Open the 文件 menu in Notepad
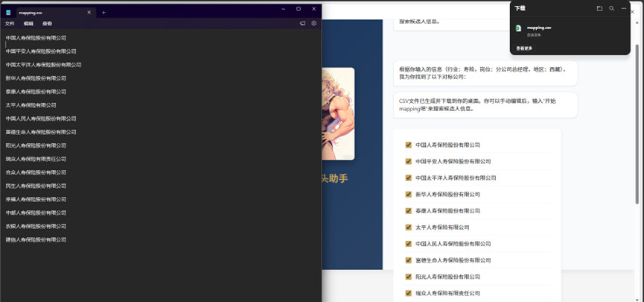Viewport: 644px width, 302px height. (10, 23)
